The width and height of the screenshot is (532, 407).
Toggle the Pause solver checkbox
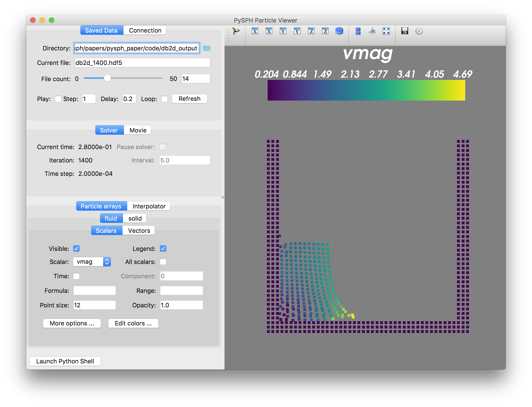point(162,147)
